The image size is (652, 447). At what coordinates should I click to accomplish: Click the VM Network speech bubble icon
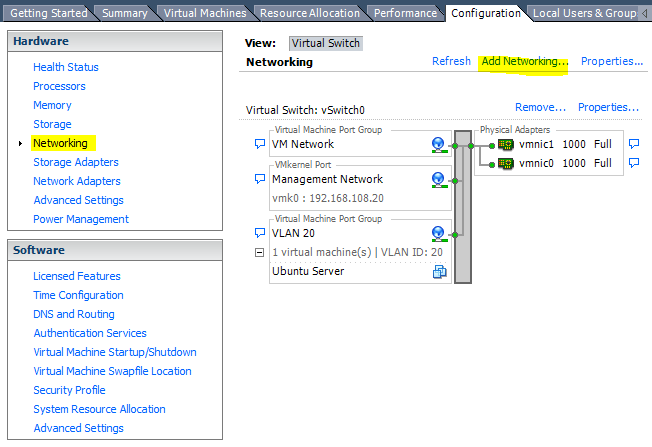259,144
